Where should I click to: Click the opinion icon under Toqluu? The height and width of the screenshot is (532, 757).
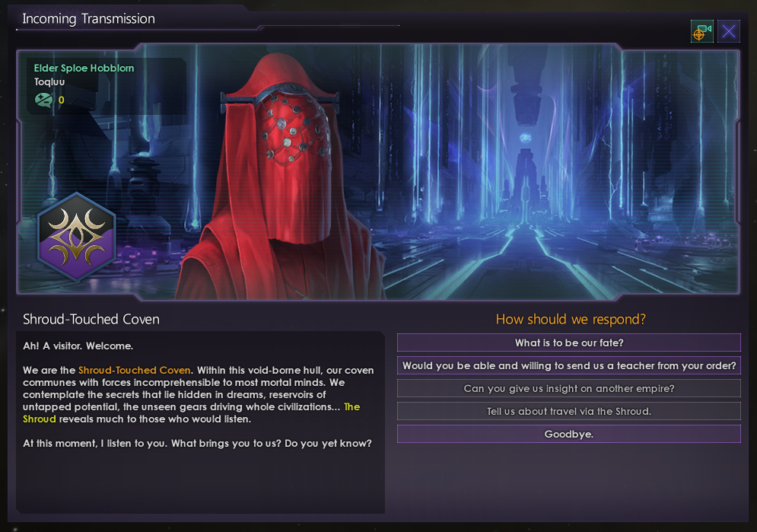43,100
